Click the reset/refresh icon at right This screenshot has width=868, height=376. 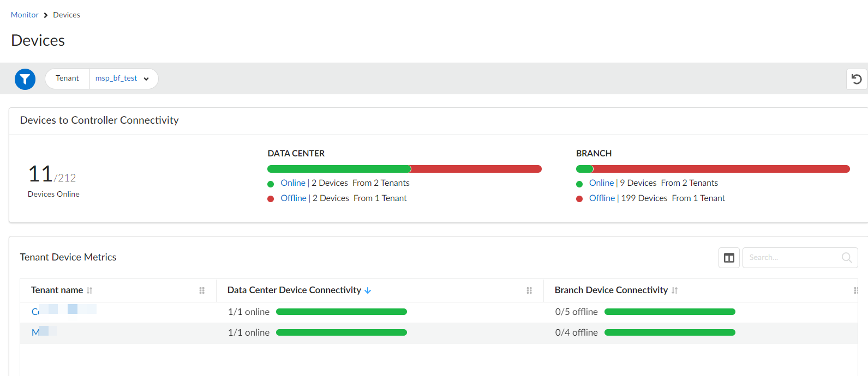[857, 79]
